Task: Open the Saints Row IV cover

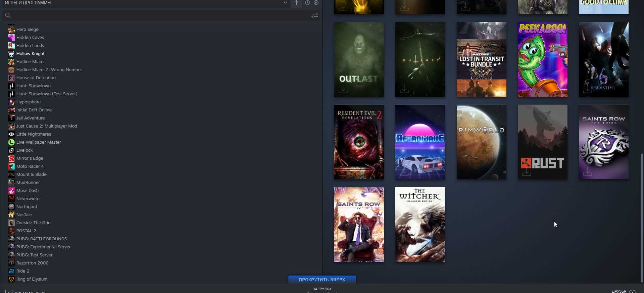Action: click(x=359, y=225)
